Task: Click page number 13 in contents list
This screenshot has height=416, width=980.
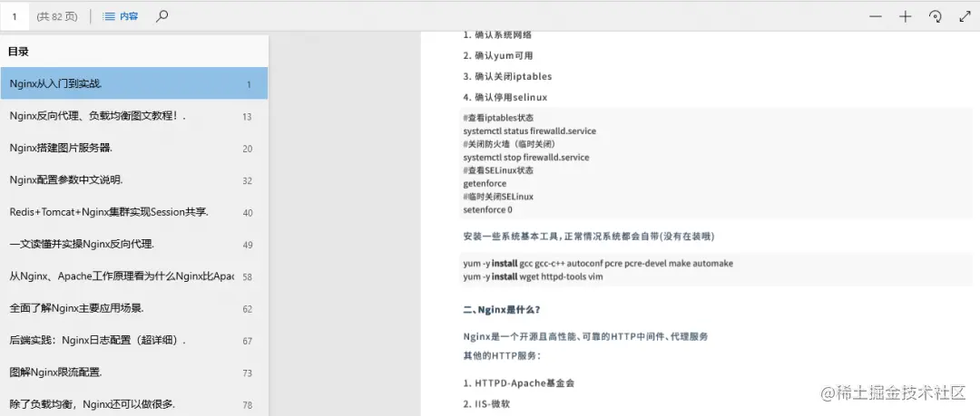Action: pos(247,117)
